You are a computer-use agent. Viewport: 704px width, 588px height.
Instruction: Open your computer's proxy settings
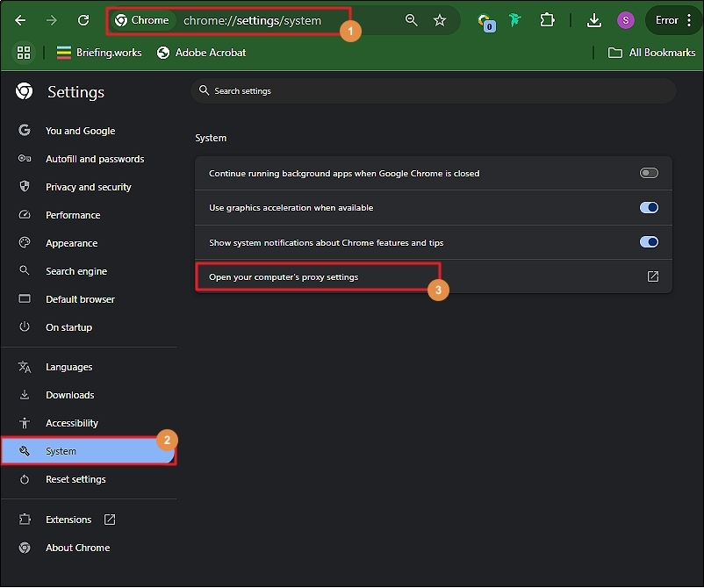pos(284,276)
